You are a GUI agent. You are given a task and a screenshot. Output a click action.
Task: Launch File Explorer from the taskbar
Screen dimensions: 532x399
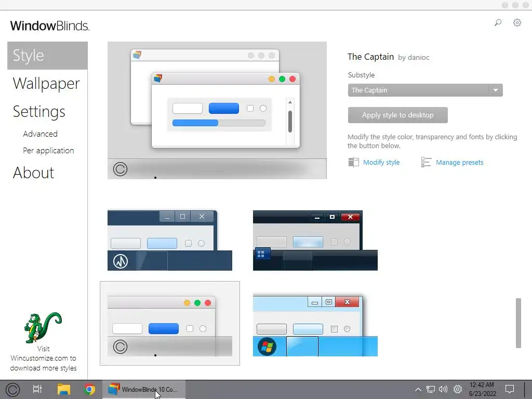tap(63, 389)
